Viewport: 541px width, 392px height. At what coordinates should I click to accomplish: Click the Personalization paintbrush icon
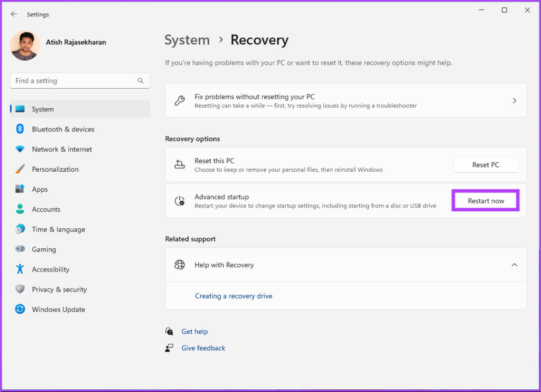(20, 169)
